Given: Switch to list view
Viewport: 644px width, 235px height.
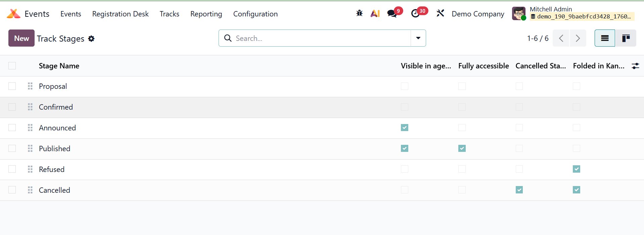Looking at the screenshot, I should [605, 38].
